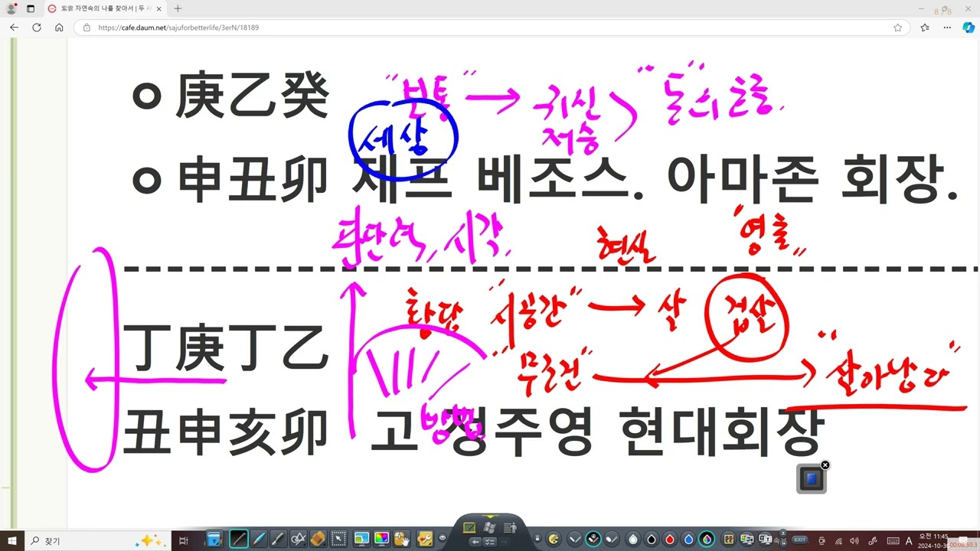The width and height of the screenshot is (980, 551).
Task: Toggle the eye visibility button on toolbar
Action: (x=443, y=538)
